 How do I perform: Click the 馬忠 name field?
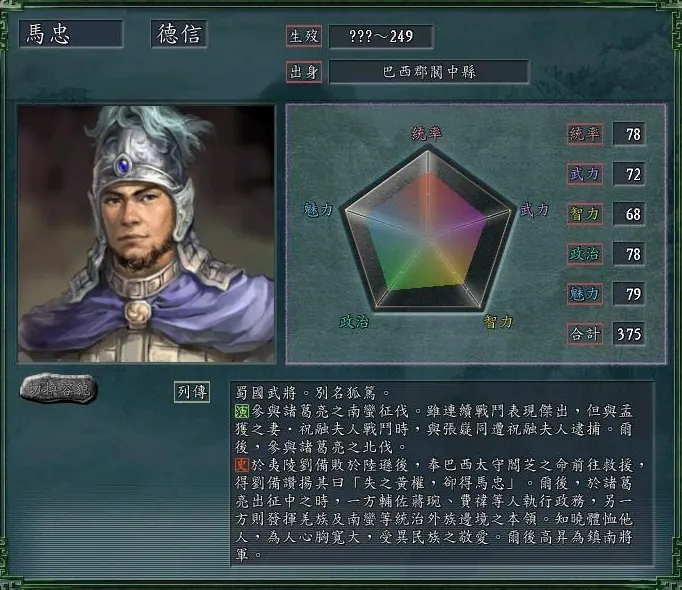[x=71, y=34]
